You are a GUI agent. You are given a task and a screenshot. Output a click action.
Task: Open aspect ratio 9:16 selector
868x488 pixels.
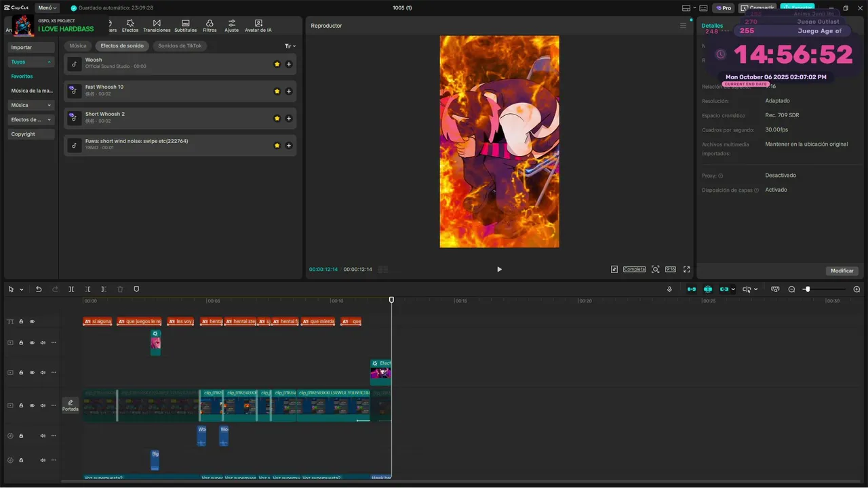pyautogui.click(x=671, y=269)
